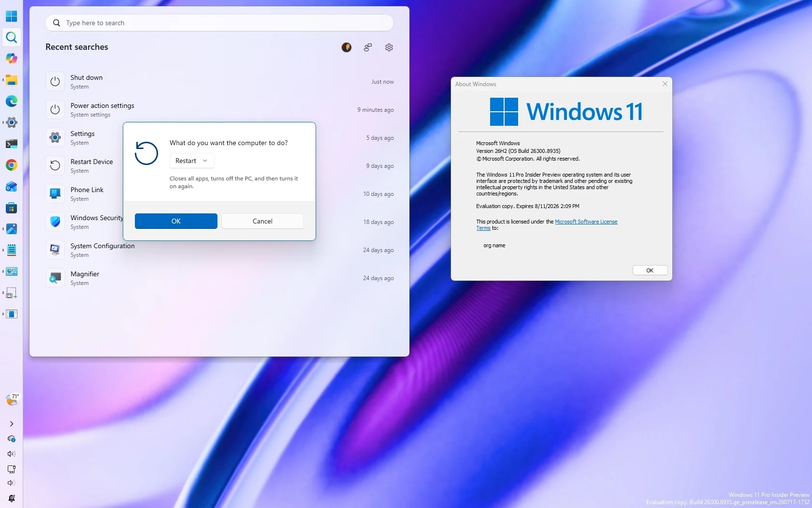Open the do-not-disturb notification bell
812x508 pixels.
11,498
